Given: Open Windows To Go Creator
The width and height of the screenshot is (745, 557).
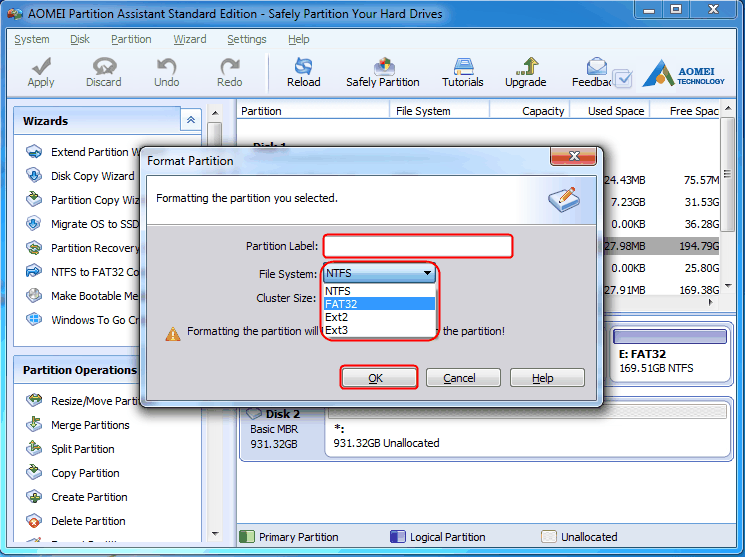Looking at the screenshot, I should (x=83, y=320).
